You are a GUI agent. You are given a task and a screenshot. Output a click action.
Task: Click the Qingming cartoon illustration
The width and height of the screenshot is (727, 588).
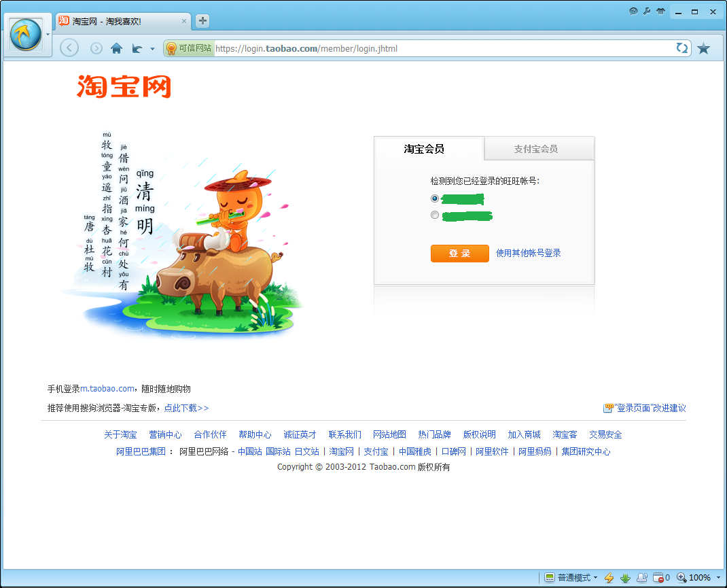(x=183, y=236)
